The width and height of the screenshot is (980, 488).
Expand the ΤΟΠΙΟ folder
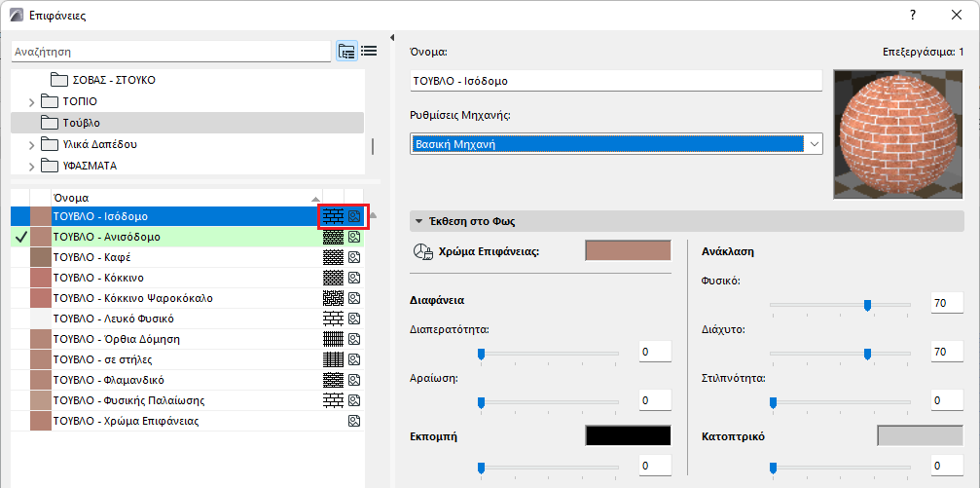pyautogui.click(x=31, y=101)
